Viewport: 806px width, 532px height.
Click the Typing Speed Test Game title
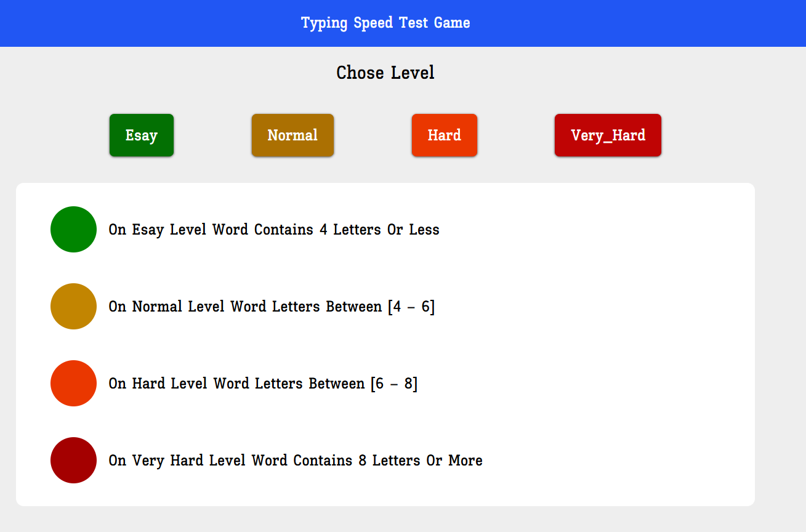(x=385, y=23)
